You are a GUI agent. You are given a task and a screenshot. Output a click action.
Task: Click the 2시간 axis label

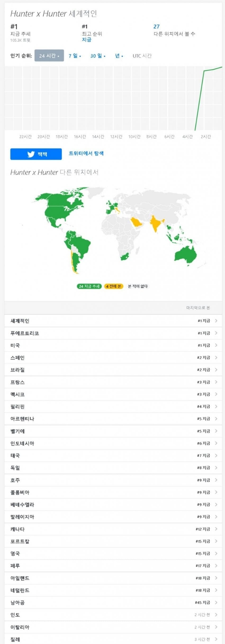[206, 136]
